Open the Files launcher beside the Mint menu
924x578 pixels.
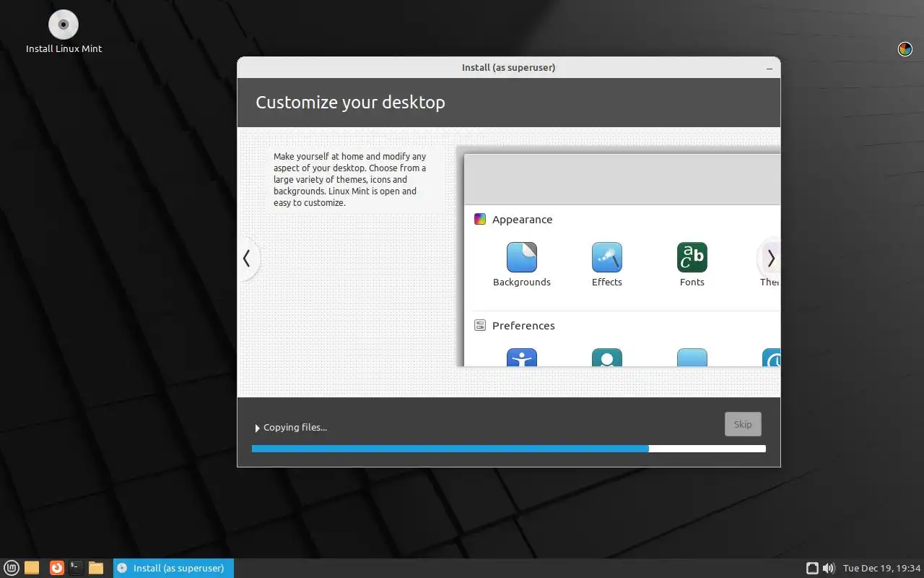(32, 568)
